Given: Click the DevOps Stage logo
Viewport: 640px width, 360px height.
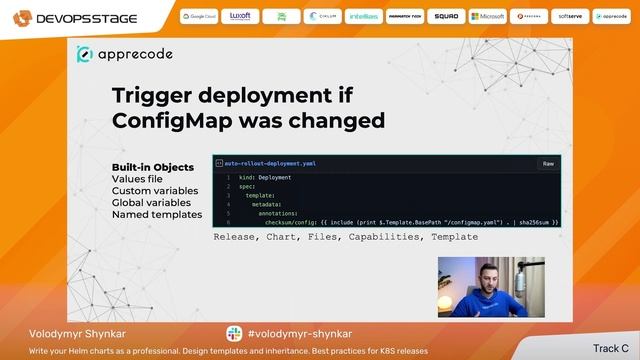Looking at the screenshot, I should (75, 18).
